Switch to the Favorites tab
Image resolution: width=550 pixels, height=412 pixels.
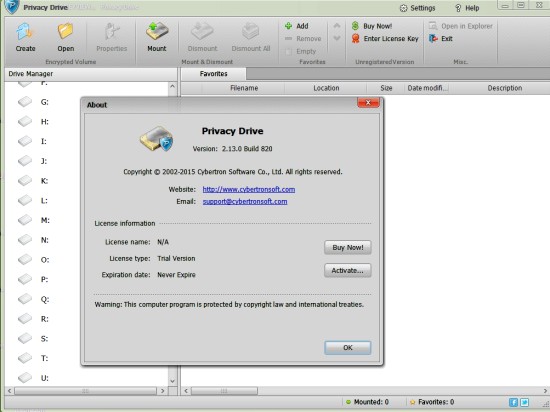213,74
